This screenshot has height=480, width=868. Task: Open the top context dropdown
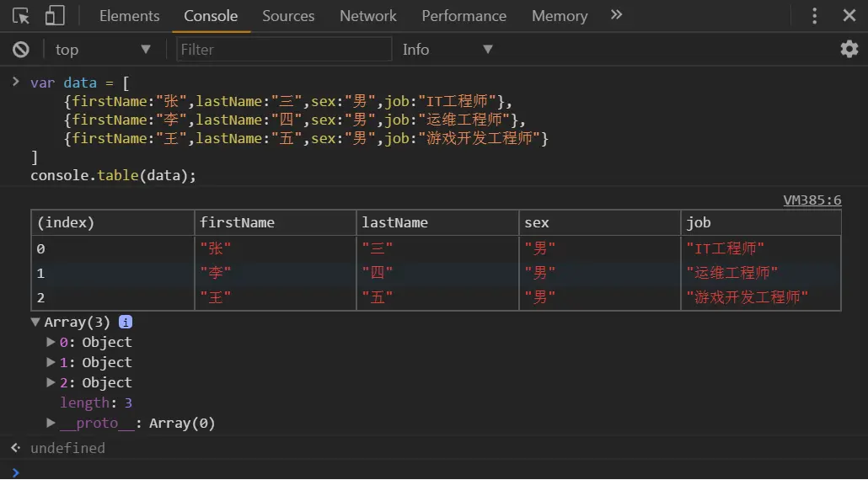[102, 50]
